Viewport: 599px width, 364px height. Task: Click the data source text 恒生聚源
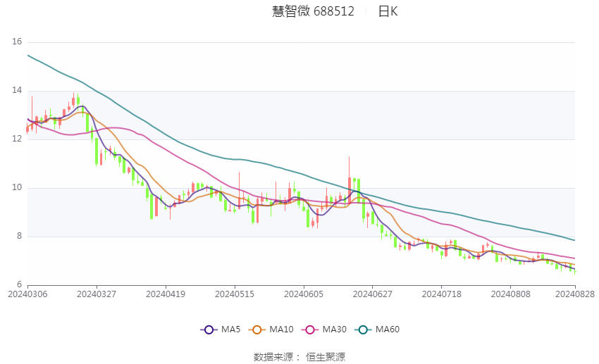[326, 357]
